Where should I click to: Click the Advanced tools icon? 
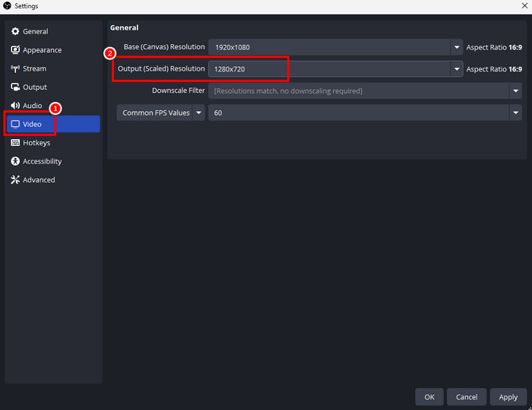coord(15,180)
